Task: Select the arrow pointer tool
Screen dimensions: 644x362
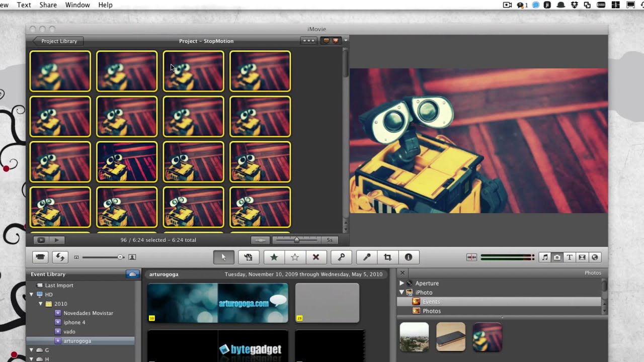Action: (223, 257)
